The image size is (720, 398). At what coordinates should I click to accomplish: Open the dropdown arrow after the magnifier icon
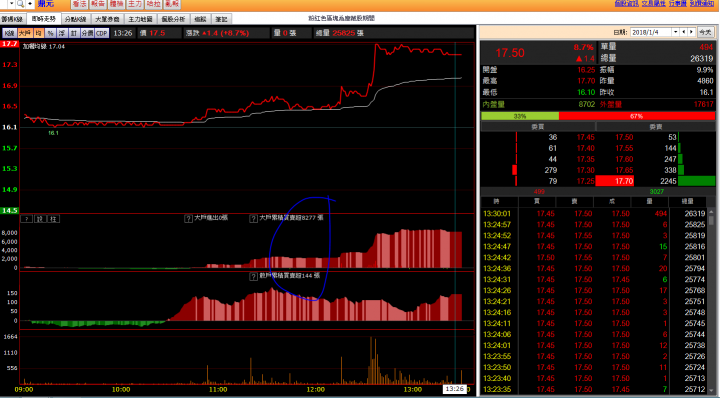tap(30, 4)
